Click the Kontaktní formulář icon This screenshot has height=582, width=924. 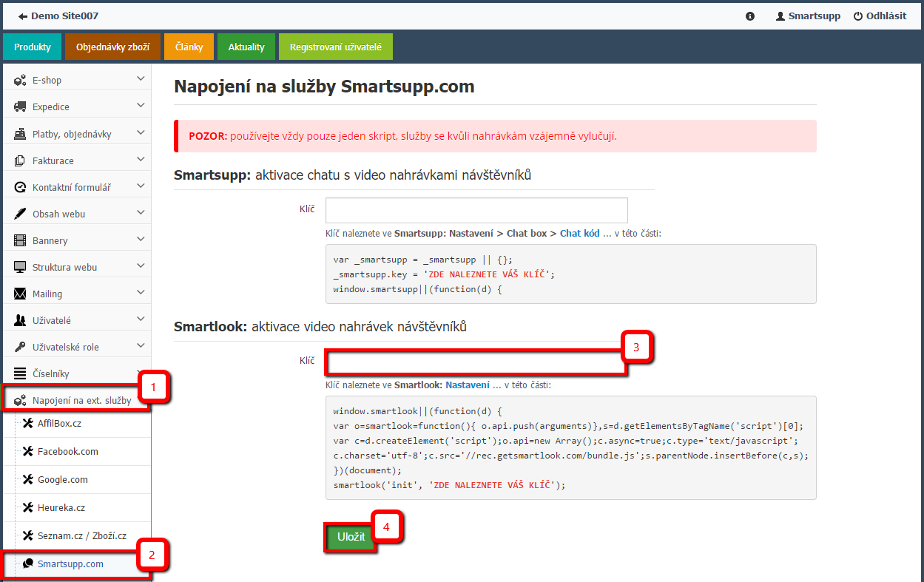click(x=20, y=187)
